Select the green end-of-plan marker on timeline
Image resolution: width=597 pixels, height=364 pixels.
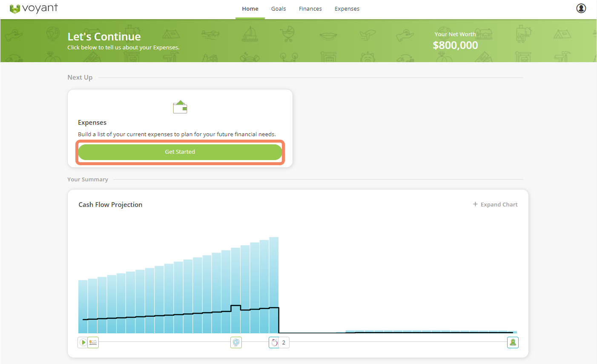pyautogui.click(x=513, y=342)
